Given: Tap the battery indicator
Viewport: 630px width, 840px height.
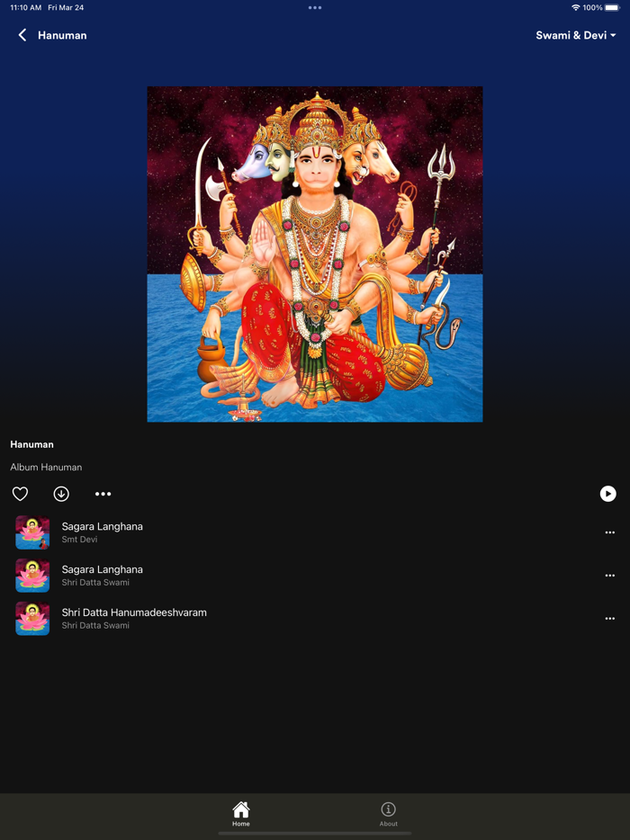Looking at the screenshot, I should click(x=612, y=7).
